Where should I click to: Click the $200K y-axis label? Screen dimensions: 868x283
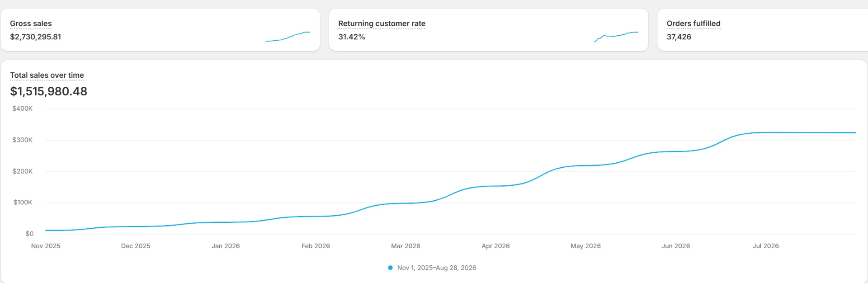coord(22,171)
